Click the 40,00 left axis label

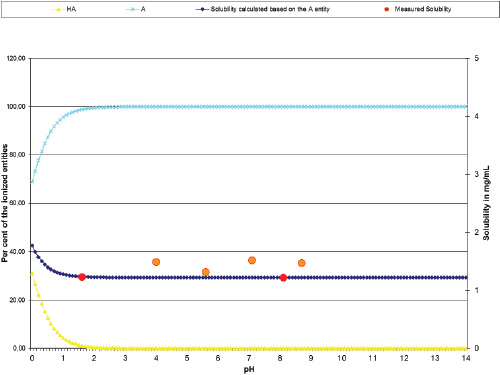click(x=18, y=252)
